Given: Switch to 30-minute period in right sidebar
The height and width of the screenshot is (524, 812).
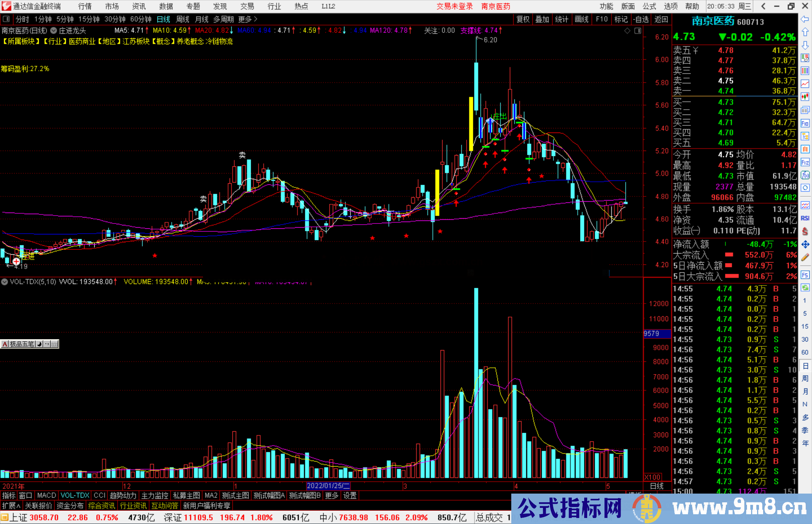Looking at the screenshot, I should click(805, 339).
